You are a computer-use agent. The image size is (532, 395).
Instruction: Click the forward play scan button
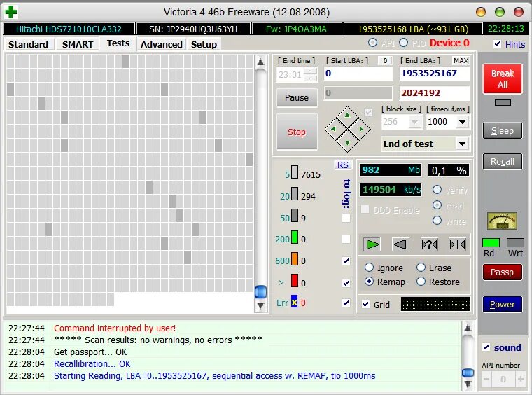click(x=372, y=244)
